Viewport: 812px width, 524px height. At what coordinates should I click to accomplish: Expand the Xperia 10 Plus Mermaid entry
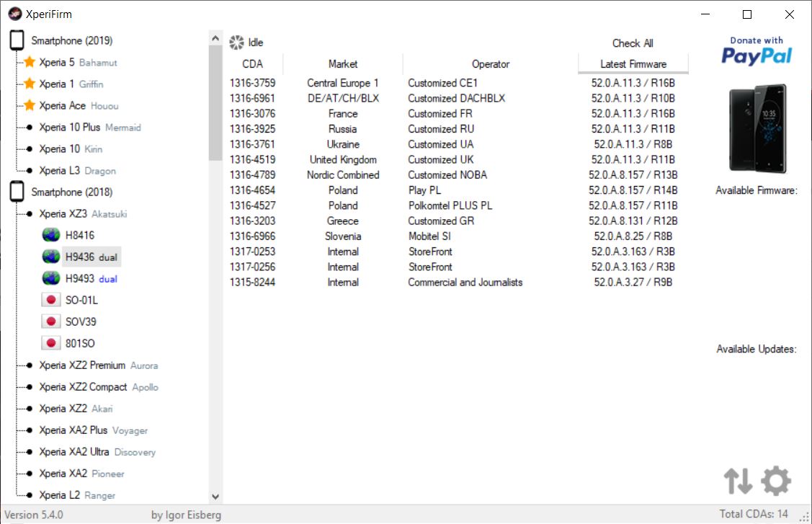29,128
